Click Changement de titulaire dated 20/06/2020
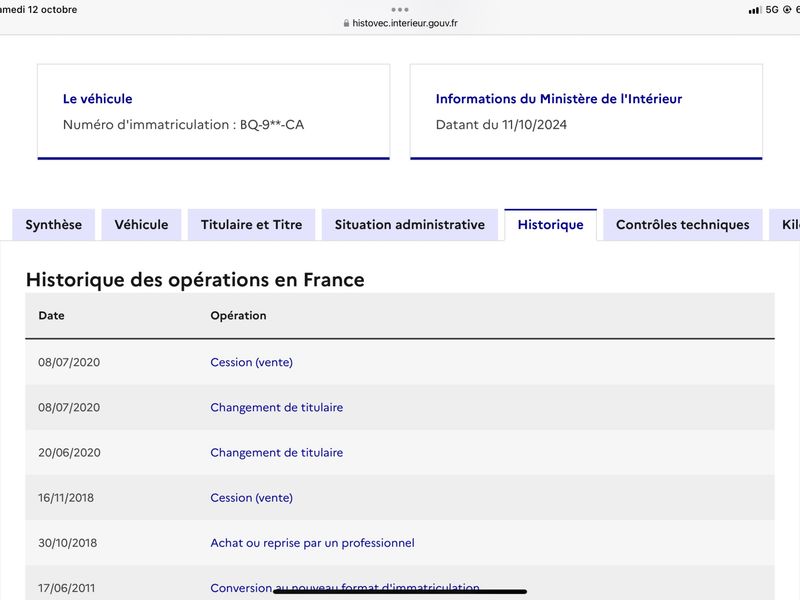The width and height of the screenshot is (800, 600). click(277, 453)
